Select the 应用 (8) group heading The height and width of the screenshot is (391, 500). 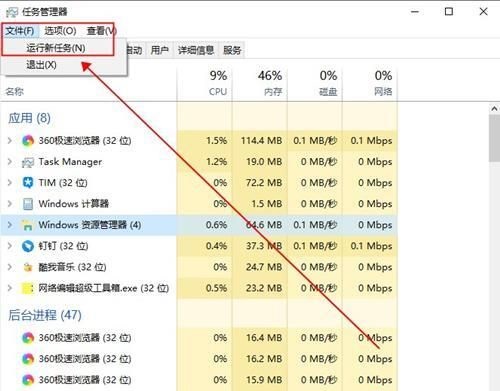tap(29, 118)
